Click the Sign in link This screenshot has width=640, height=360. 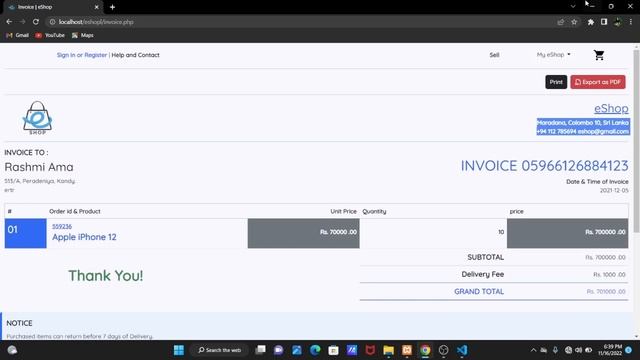point(66,55)
